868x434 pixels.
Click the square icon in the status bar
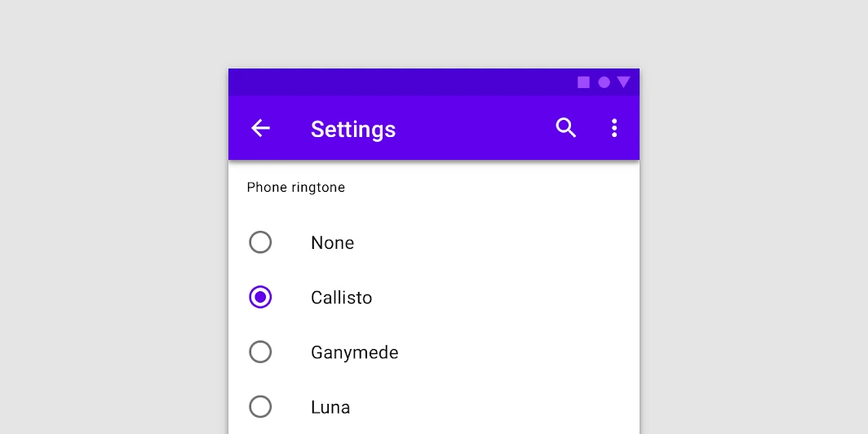(x=584, y=82)
